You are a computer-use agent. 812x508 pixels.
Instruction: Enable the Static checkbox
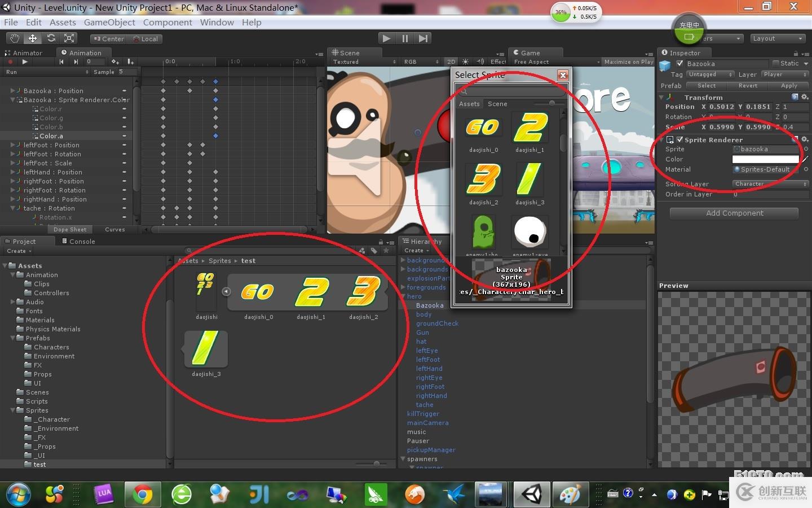776,63
